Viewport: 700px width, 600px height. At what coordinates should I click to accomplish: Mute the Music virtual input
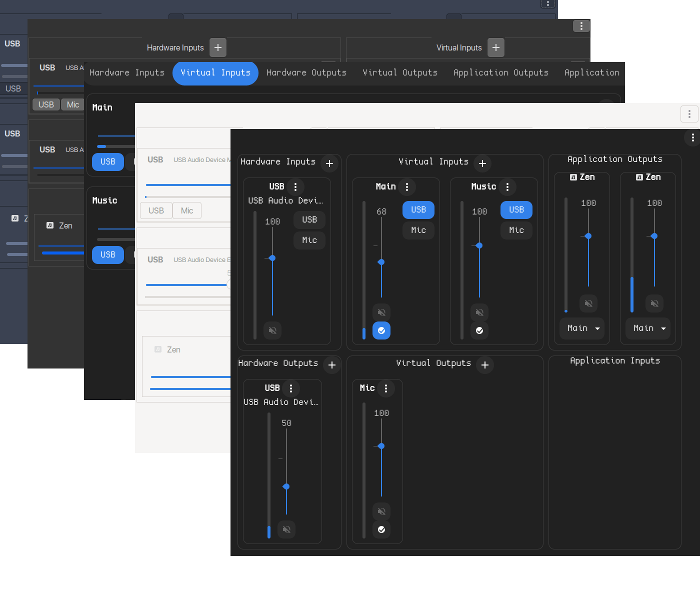coord(479,312)
